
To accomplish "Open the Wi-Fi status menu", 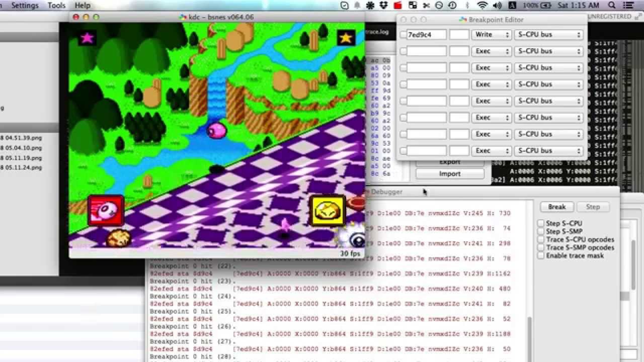I will point(482,6).
